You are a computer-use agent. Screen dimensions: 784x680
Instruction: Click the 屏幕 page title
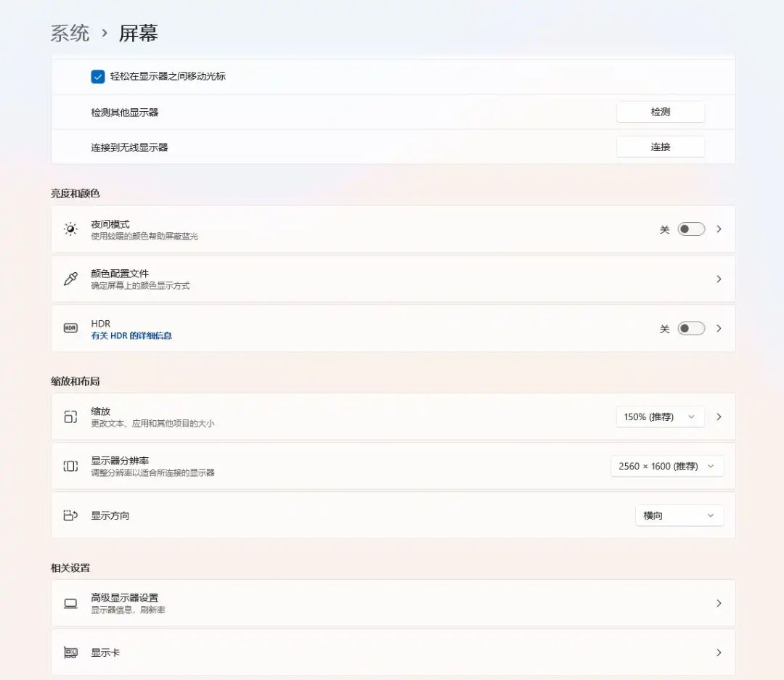[x=139, y=33]
